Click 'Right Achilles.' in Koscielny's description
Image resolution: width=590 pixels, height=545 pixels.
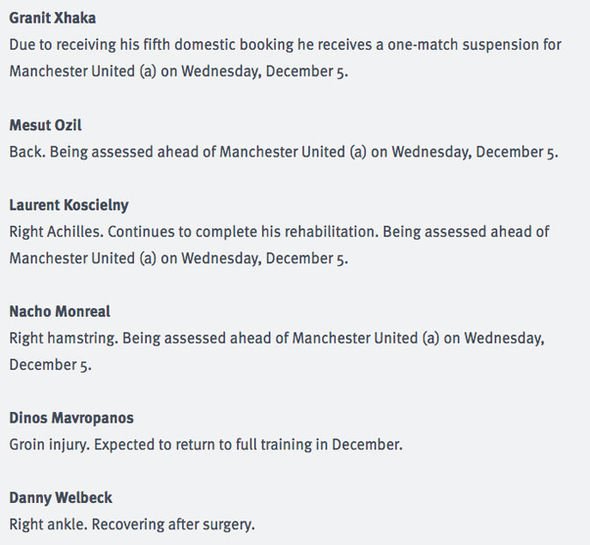(56, 232)
